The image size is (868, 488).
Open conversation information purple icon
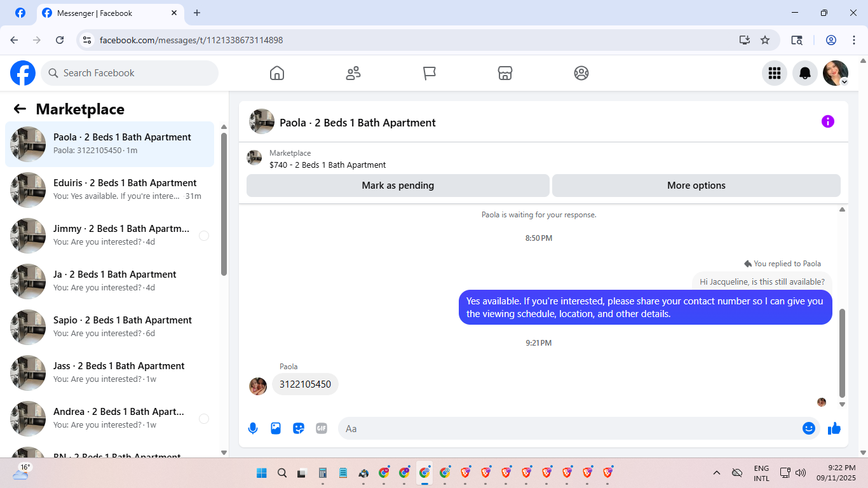point(828,121)
